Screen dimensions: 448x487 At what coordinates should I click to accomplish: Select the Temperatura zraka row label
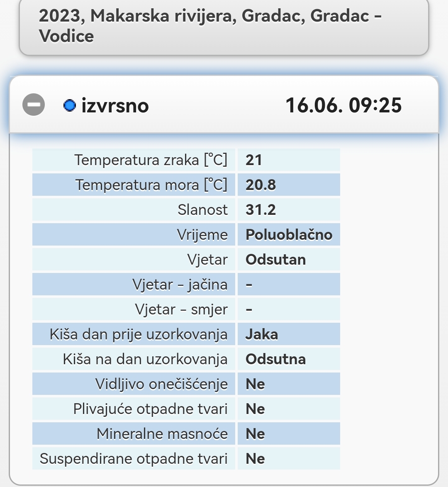[x=134, y=160]
